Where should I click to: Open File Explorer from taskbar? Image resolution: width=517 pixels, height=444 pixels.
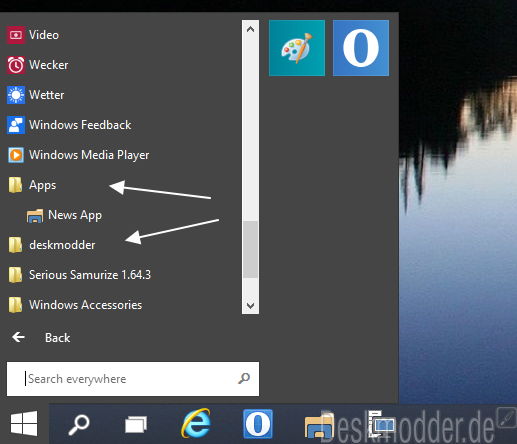tap(319, 425)
